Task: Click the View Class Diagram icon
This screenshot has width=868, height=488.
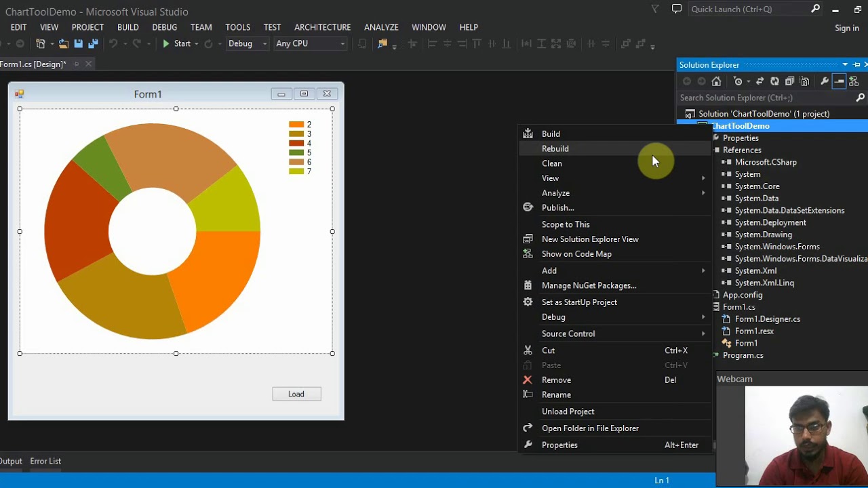Action: pos(854,81)
